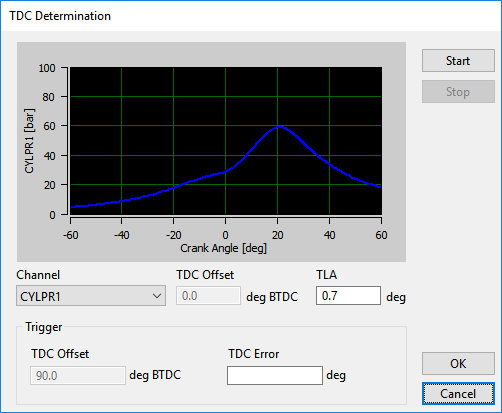Click the Crank Angle axis label

[x=224, y=248]
